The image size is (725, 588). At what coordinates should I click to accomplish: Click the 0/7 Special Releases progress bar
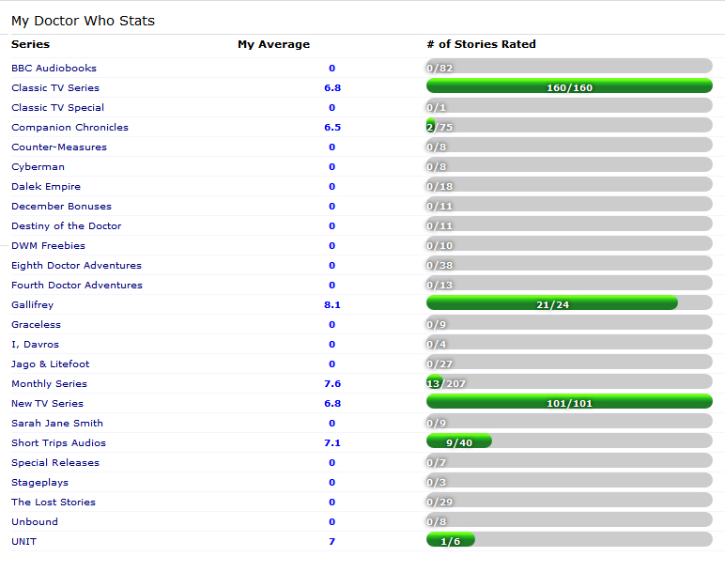569,461
